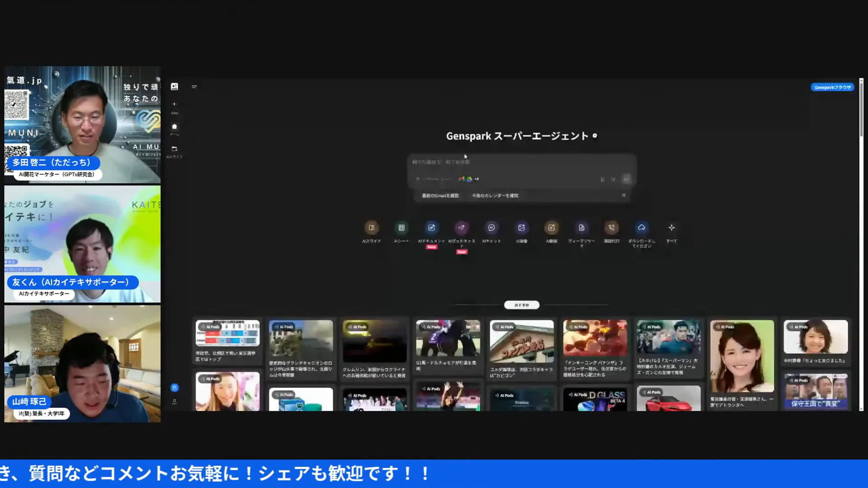This screenshot has height=488, width=868.
Task: Open the G1馬 racehorse retirement card
Action: tap(448, 346)
